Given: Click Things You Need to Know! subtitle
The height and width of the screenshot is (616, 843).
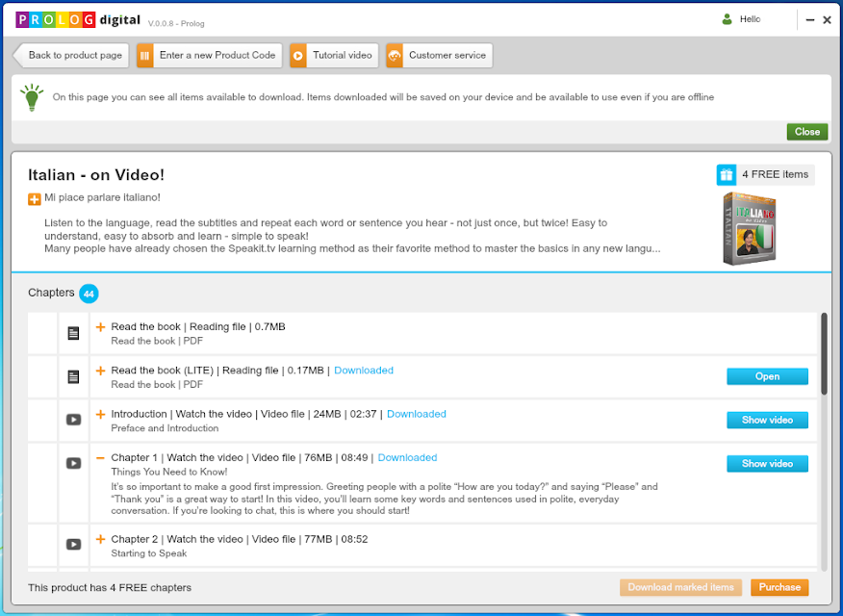Looking at the screenshot, I should (x=168, y=472).
